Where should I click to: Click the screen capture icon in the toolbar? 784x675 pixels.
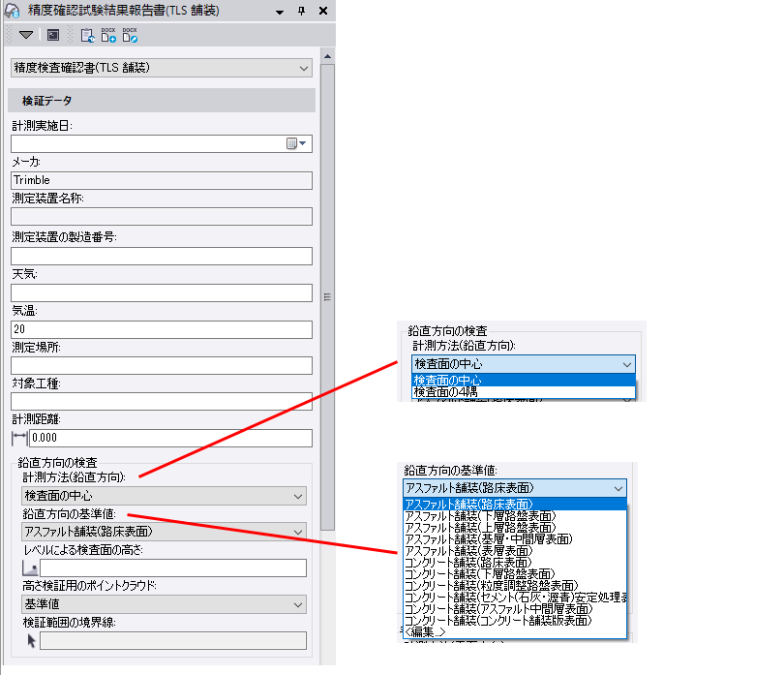53,35
